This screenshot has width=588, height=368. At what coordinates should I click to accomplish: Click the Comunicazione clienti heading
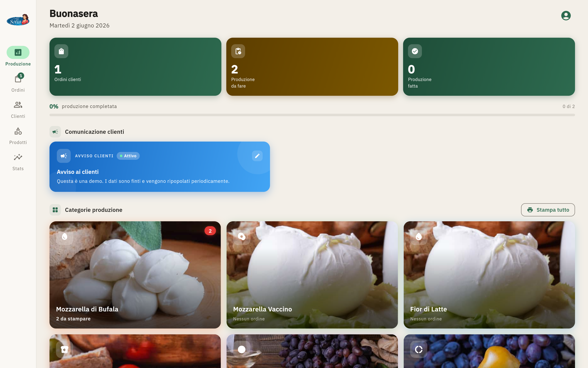click(94, 132)
